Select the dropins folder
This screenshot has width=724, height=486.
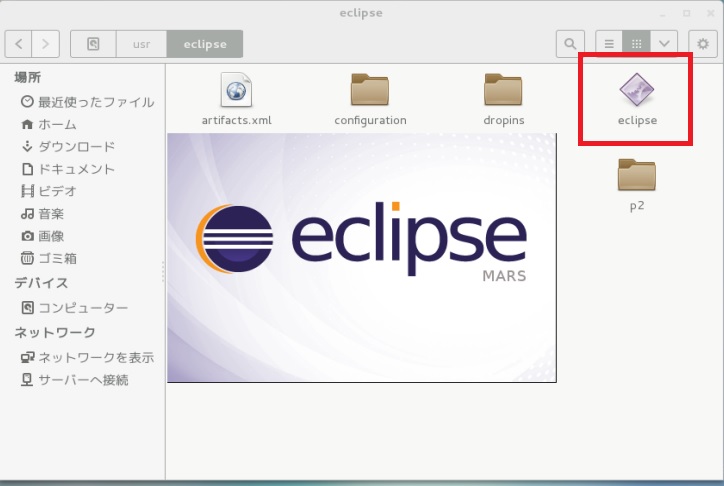point(503,89)
